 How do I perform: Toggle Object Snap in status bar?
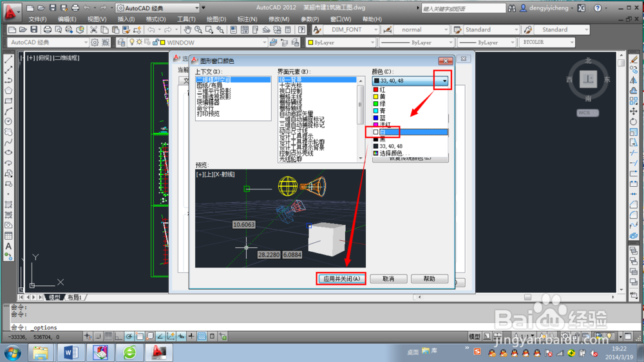coord(140,336)
